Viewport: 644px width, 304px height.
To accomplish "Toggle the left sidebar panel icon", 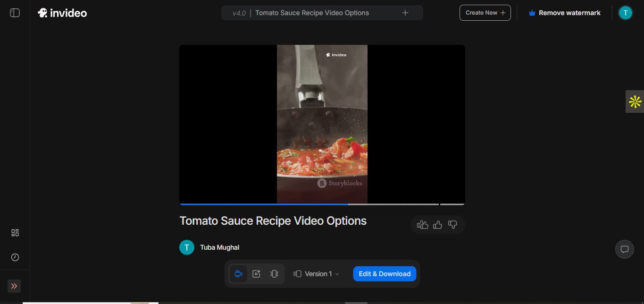I will click(x=15, y=13).
